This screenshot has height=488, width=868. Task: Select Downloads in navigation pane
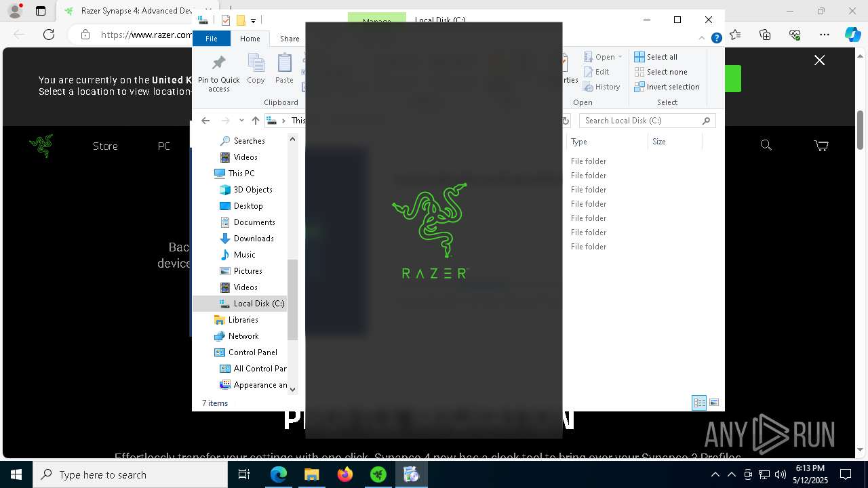[x=254, y=238]
